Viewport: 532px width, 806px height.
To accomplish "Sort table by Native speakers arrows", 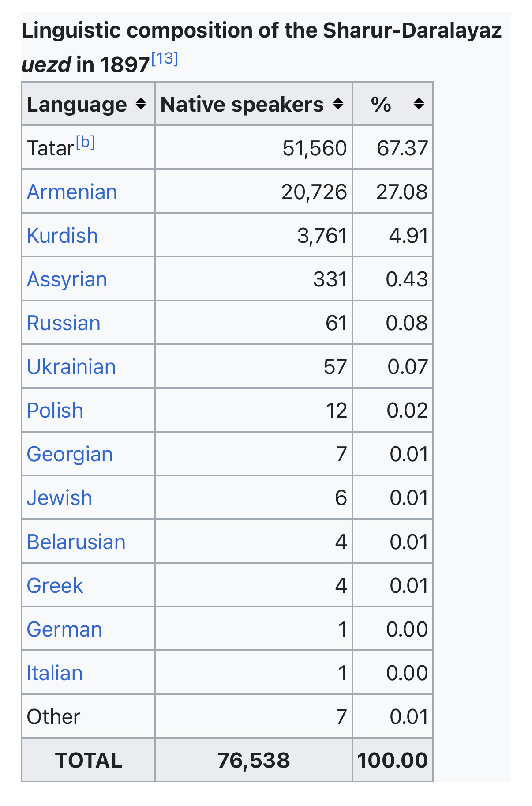I will (338, 104).
